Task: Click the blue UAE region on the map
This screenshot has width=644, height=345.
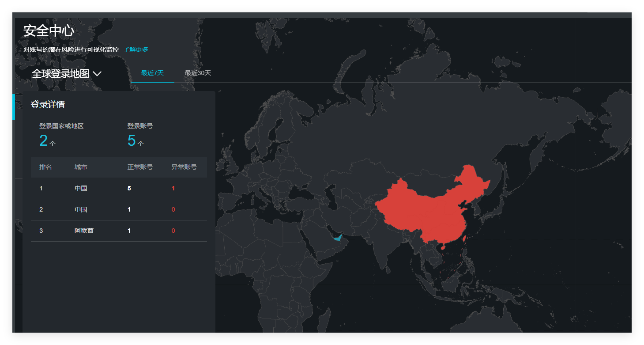Action: [338, 238]
